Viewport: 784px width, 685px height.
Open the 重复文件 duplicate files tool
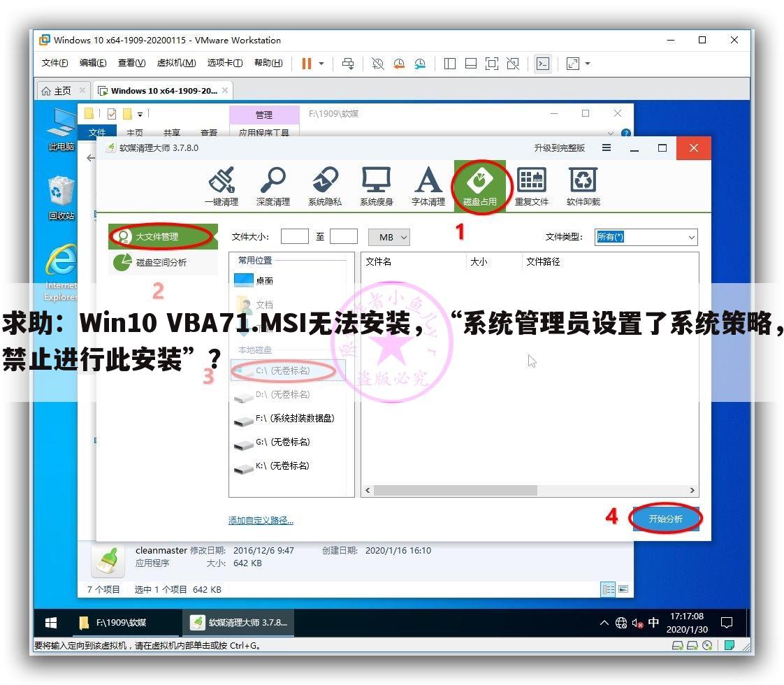click(532, 185)
